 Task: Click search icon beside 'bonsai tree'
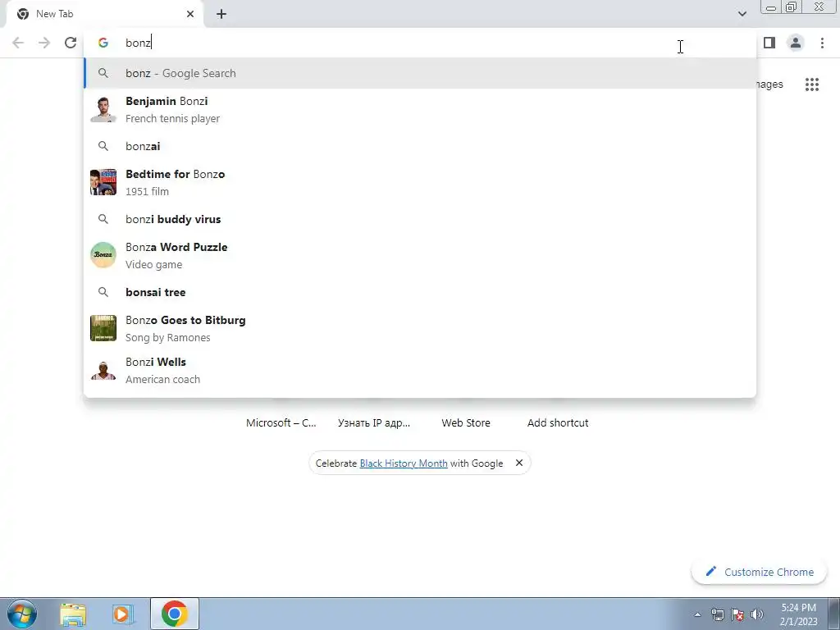(x=103, y=292)
